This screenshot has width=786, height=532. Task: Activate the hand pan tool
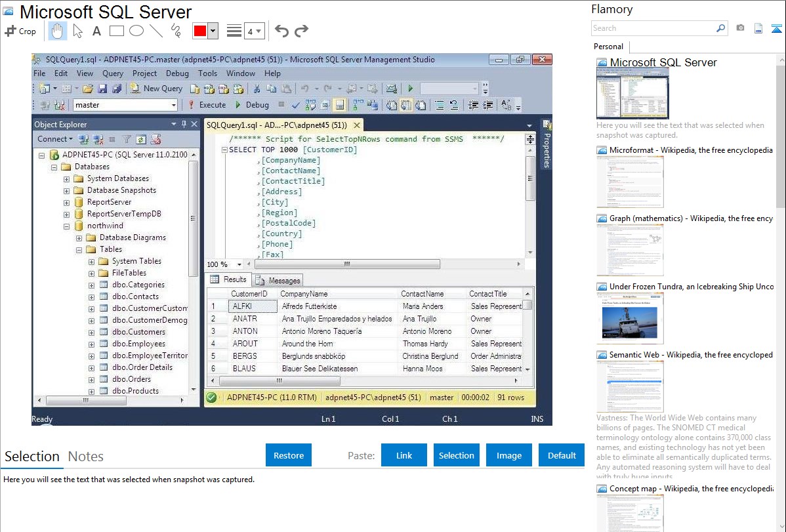(x=57, y=31)
